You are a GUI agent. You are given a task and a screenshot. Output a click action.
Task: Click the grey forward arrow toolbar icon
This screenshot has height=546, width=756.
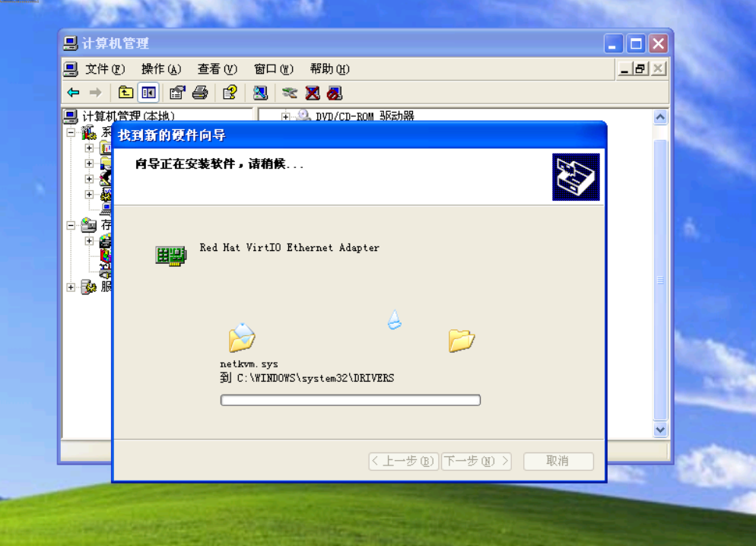96,93
